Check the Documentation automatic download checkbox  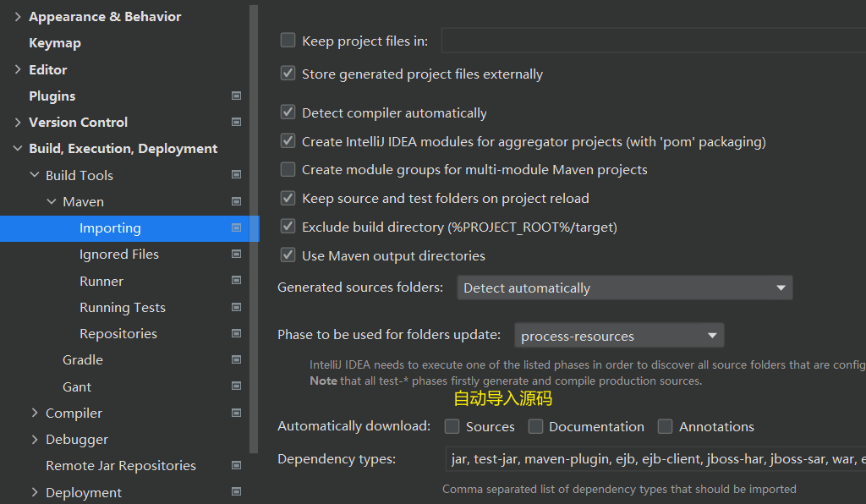click(x=535, y=426)
